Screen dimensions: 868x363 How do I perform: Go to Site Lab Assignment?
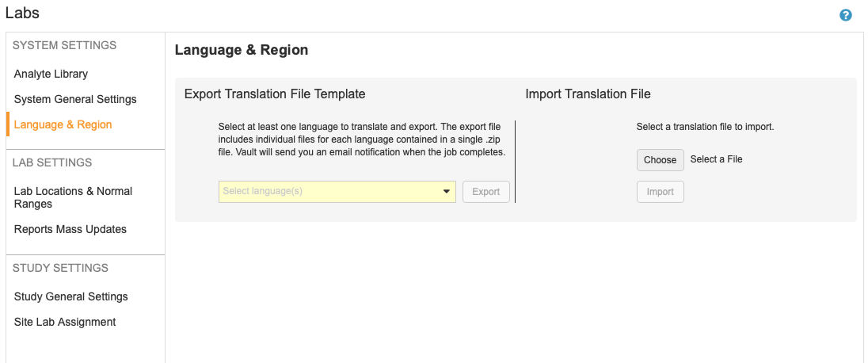coord(65,322)
